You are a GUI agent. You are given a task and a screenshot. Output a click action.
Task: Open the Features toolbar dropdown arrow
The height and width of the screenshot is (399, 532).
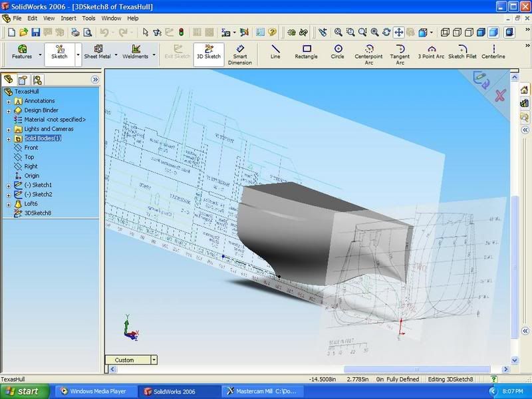[x=40, y=55]
